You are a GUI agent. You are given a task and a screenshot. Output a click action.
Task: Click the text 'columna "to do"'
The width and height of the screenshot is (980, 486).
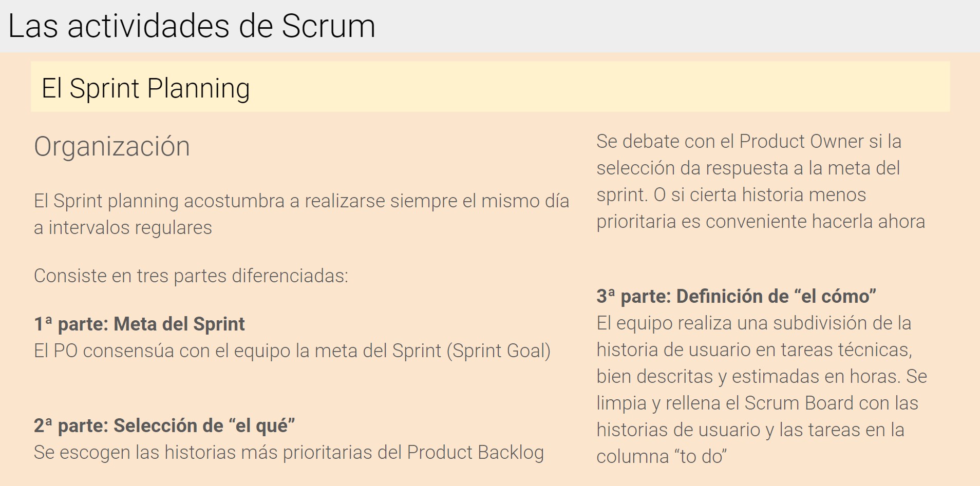click(x=662, y=457)
